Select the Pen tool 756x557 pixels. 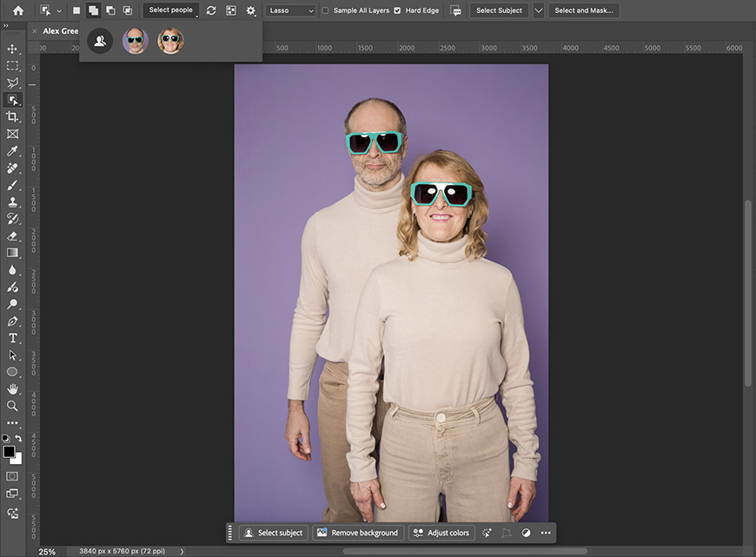point(12,322)
